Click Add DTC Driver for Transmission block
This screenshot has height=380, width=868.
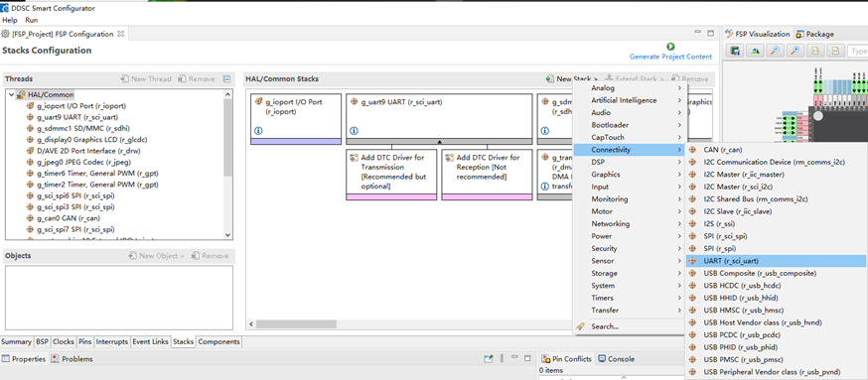click(x=391, y=175)
